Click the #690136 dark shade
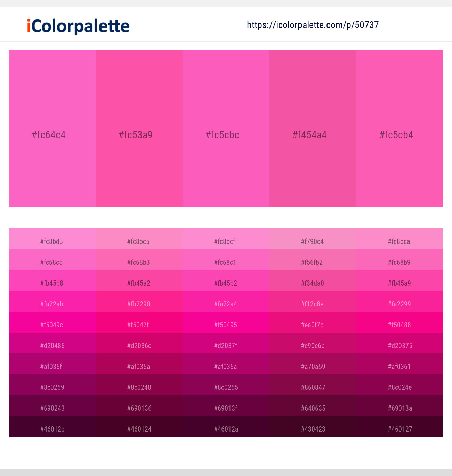The image size is (452, 476). [139, 408]
